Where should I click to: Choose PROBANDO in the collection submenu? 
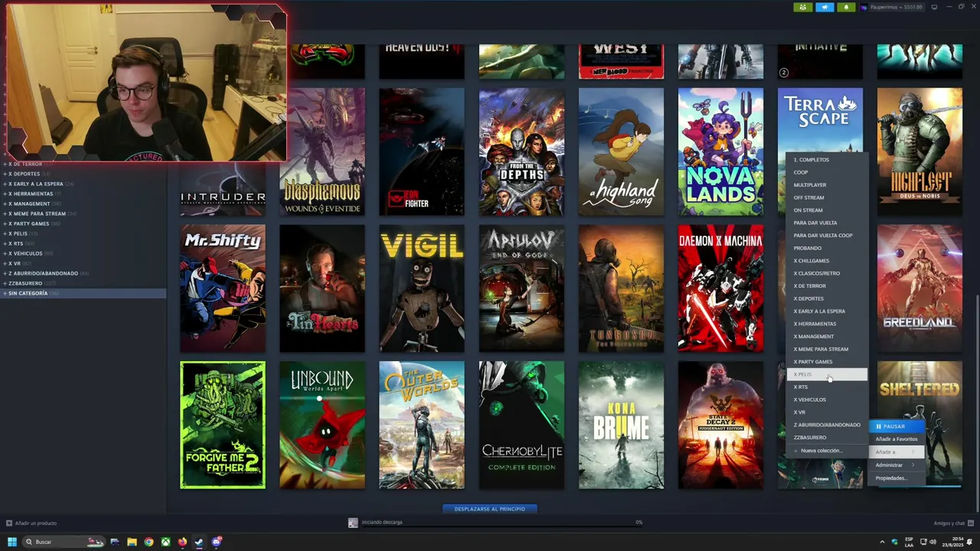point(827,248)
